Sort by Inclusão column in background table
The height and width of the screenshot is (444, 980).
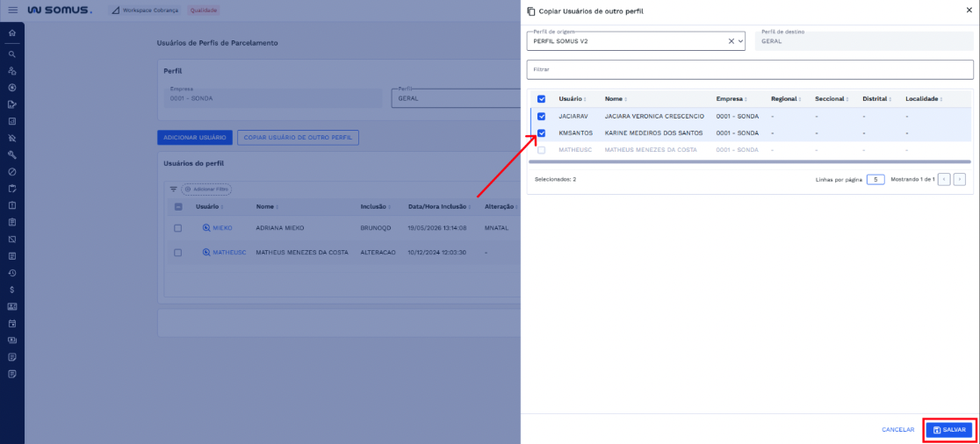(377, 207)
